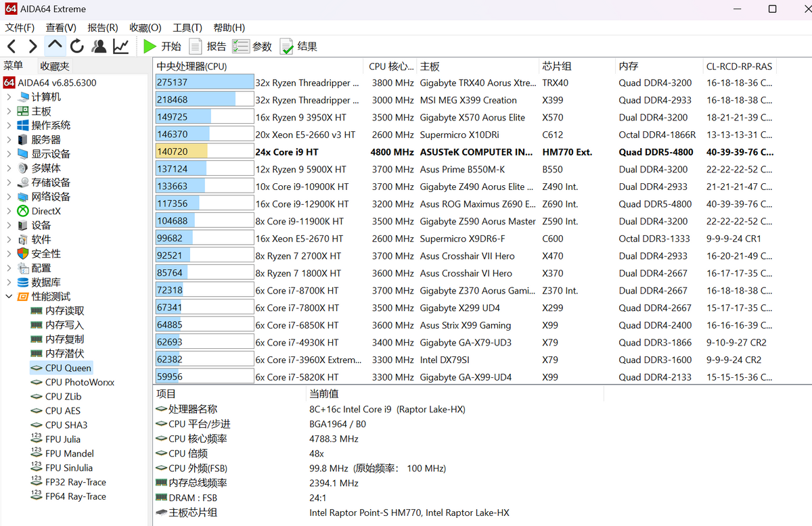Collapse the 性能测试 tree node
This screenshot has width=812, height=526.
pos(8,296)
